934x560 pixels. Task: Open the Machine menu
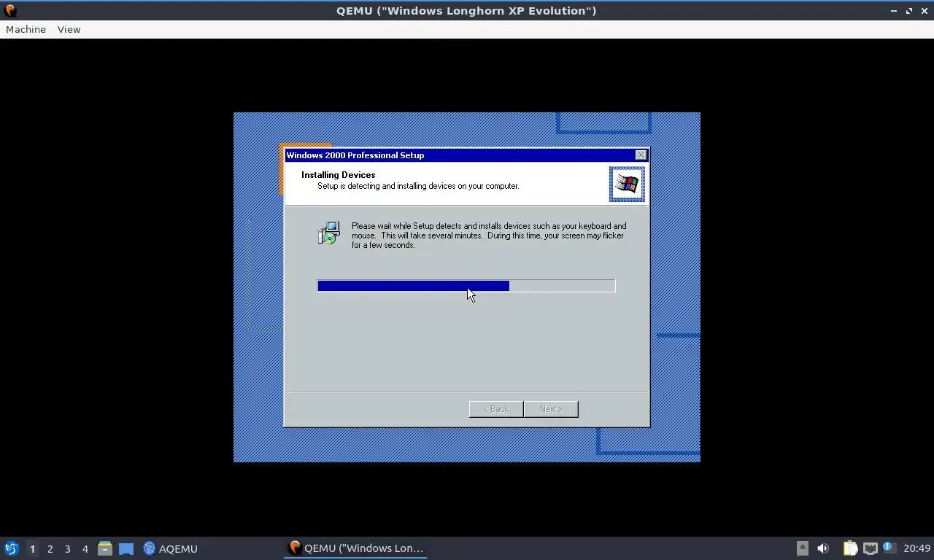(x=26, y=29)
